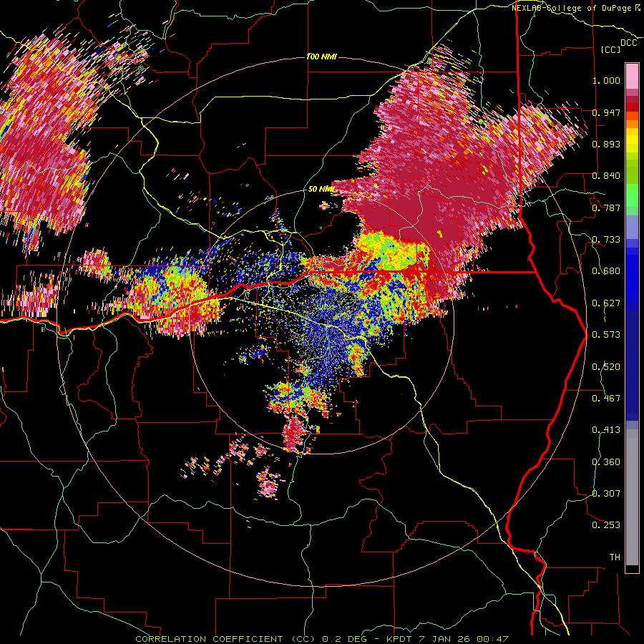Click the 0.467 legend value
Screen dimensions: 644x644
(x=606, y=399)
